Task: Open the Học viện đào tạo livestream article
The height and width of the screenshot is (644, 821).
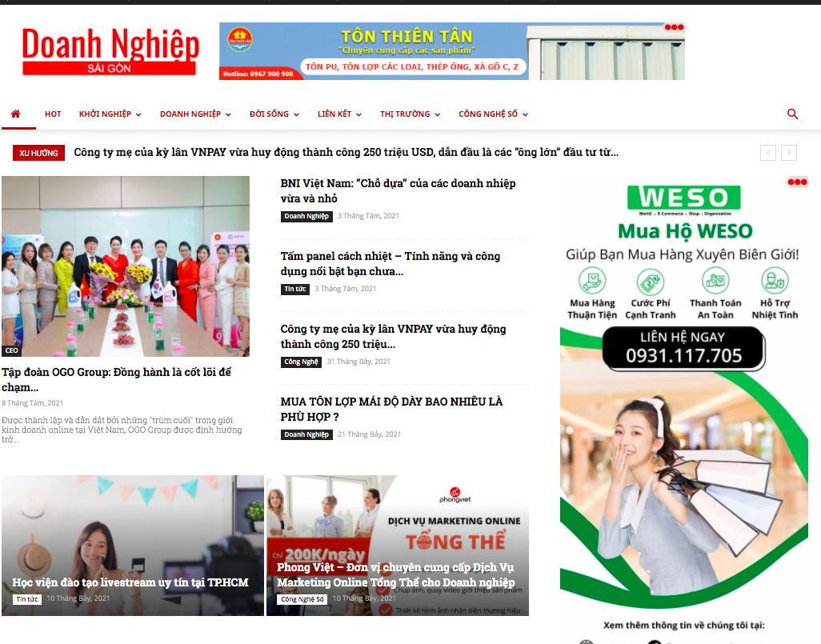Action: click(130, 582)
